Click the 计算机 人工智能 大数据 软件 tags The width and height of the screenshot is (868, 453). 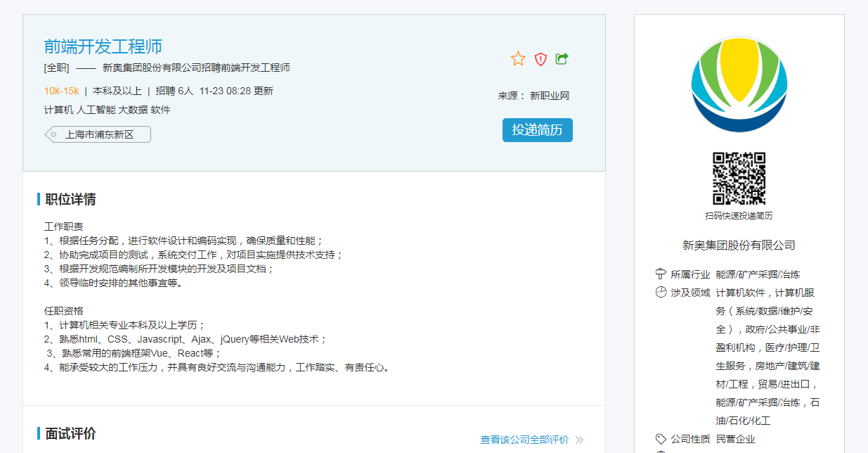[x=107, y=110]
